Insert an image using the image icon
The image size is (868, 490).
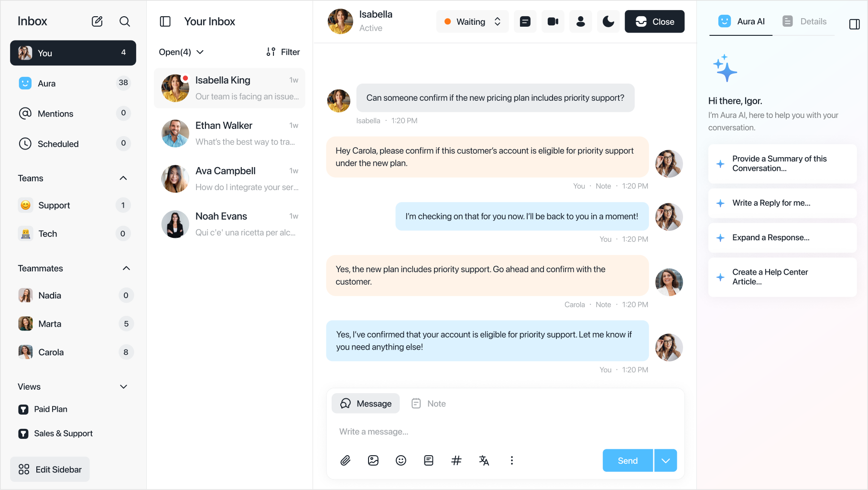click(x=373, y=460)
